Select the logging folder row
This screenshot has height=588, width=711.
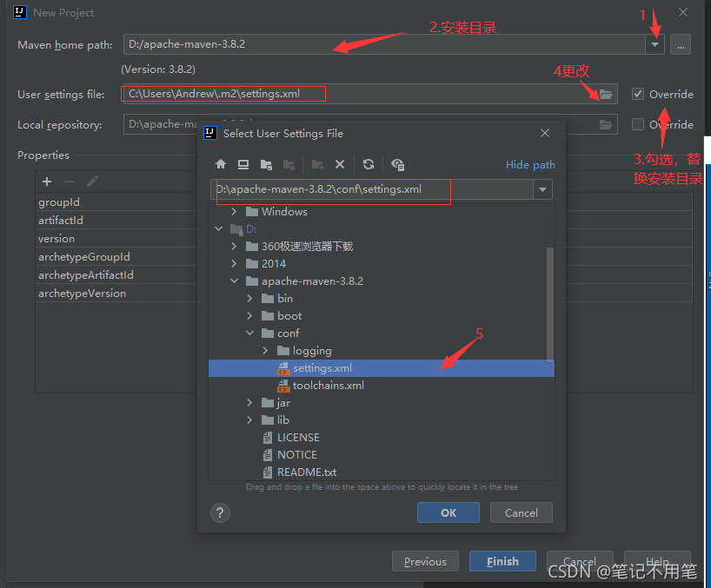coord(382,350)
